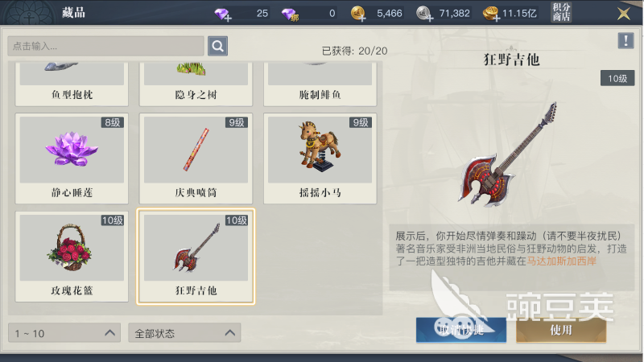Close the collection window with X
This screenshot has width=644, height=362.
[624, 14]
